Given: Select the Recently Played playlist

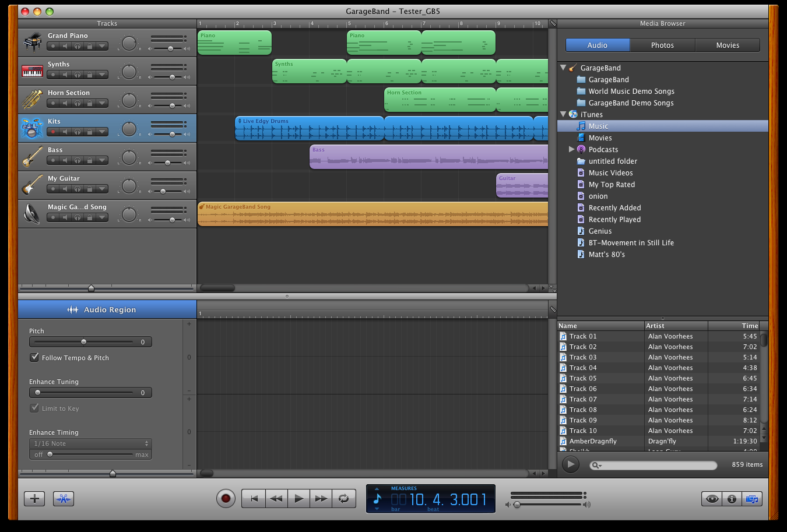Looking at the screenshot, I should point(614,219).
